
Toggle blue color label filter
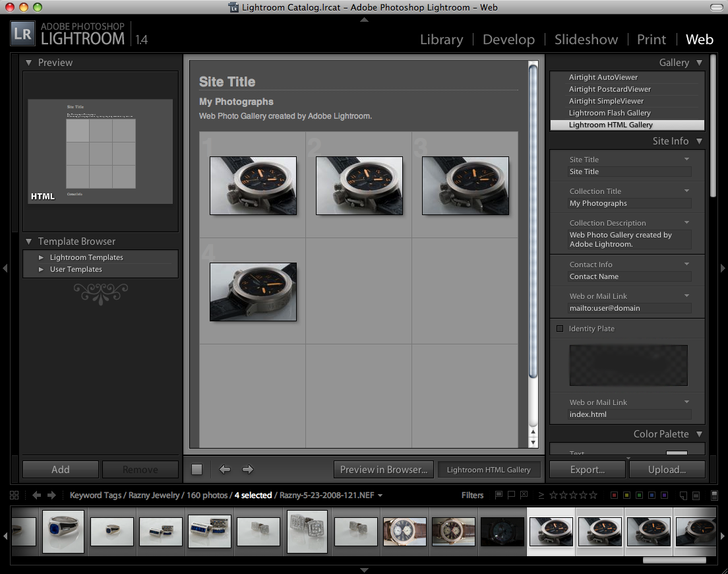click(652, 495)
